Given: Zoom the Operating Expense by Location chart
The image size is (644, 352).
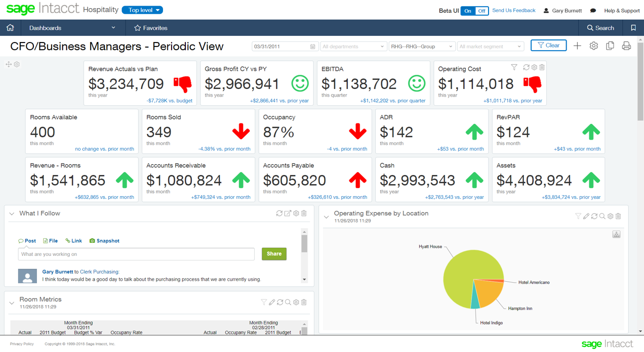Looking at the screenshot, I should tap(602, 216).
